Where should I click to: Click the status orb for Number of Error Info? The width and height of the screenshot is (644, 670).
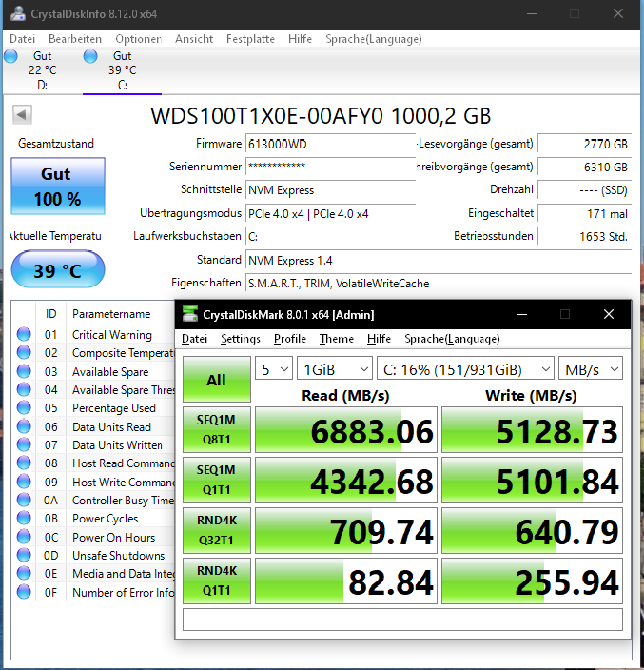point(24,592)
